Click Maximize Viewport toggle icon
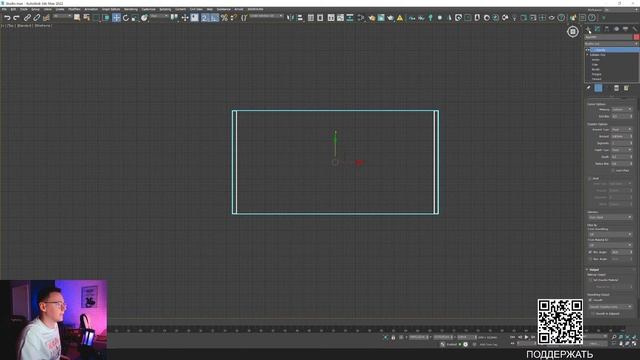 click(x=634, y=344)
